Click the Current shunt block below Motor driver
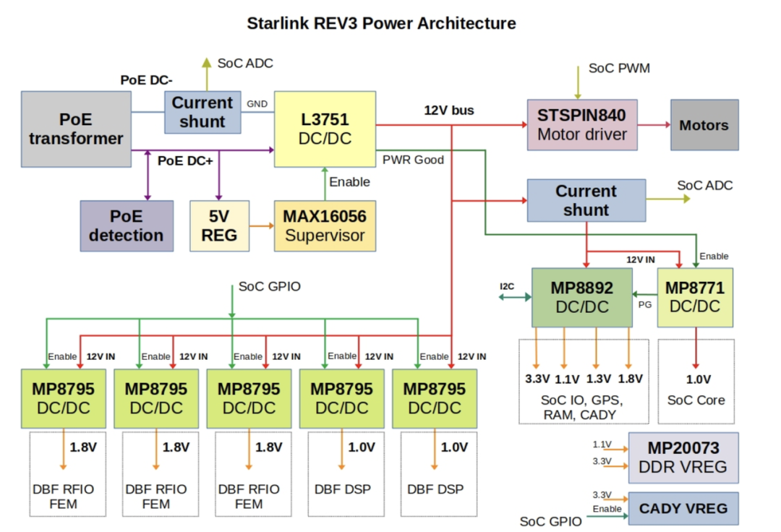 point(586,200)
